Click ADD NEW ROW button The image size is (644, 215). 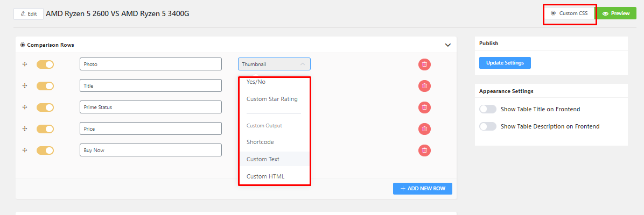click(x=422, y=188)
